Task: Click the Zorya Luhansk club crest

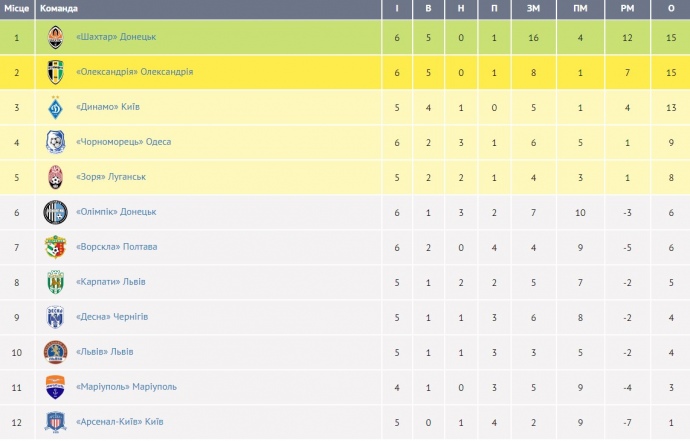Action: (55, 177)
